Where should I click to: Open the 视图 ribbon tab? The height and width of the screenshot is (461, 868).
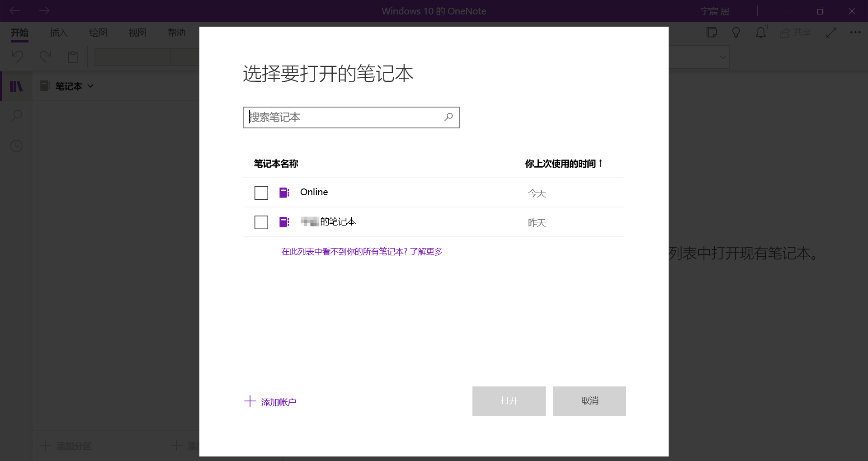click(137, 33)
